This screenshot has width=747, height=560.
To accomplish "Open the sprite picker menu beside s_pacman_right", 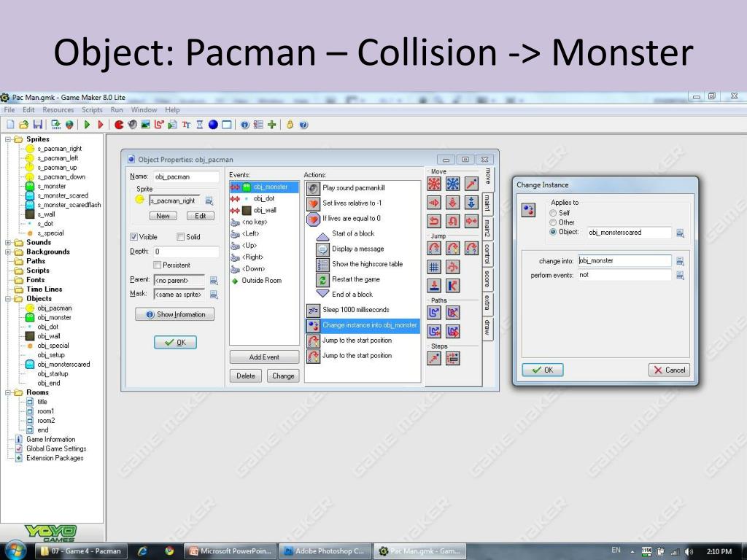I will [209, 201].
